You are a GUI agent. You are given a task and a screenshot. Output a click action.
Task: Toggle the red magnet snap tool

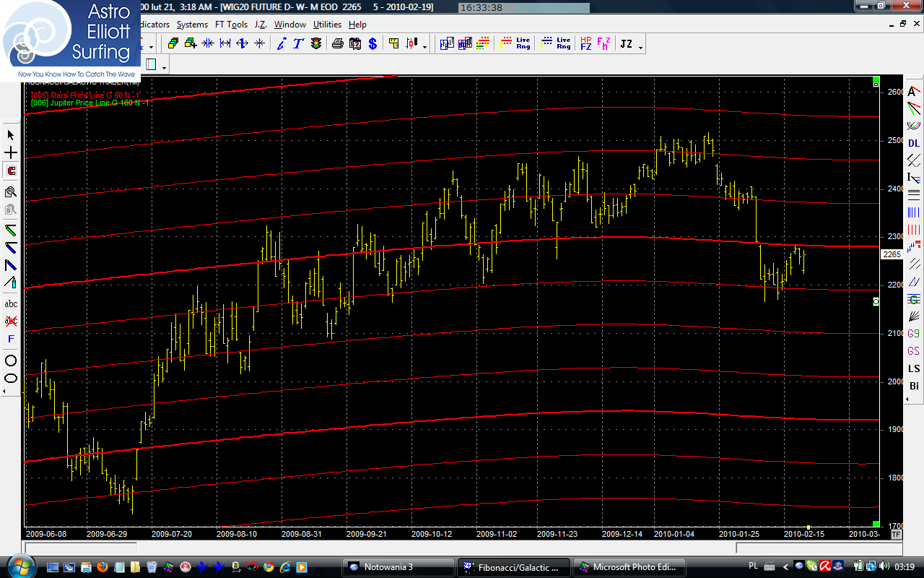coord(11,171)
